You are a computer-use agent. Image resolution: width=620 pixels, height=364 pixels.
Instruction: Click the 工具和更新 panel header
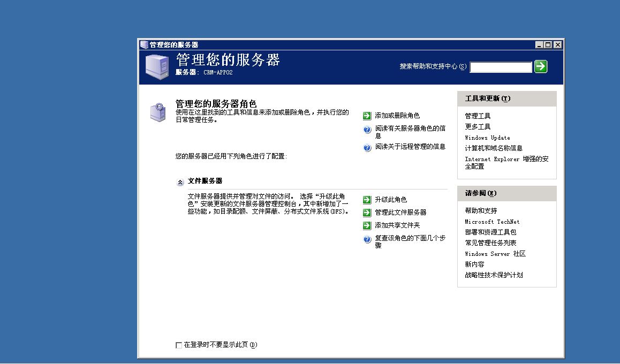507,99
